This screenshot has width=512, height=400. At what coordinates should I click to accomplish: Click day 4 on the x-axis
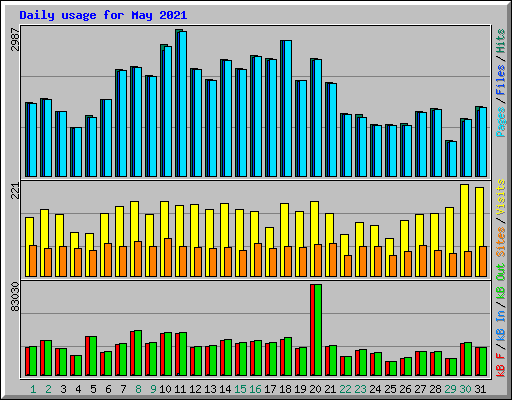point(78,389)
